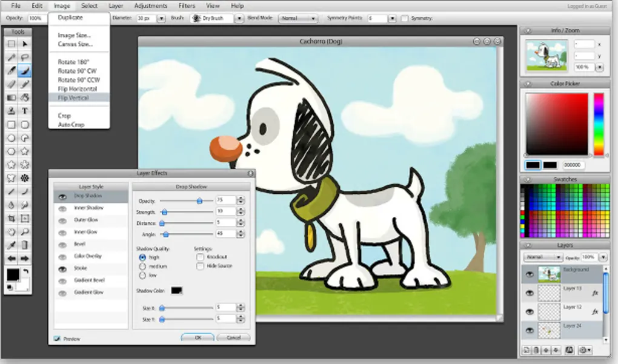
Task: Select the five-point star shape tool
Action: 25,151
